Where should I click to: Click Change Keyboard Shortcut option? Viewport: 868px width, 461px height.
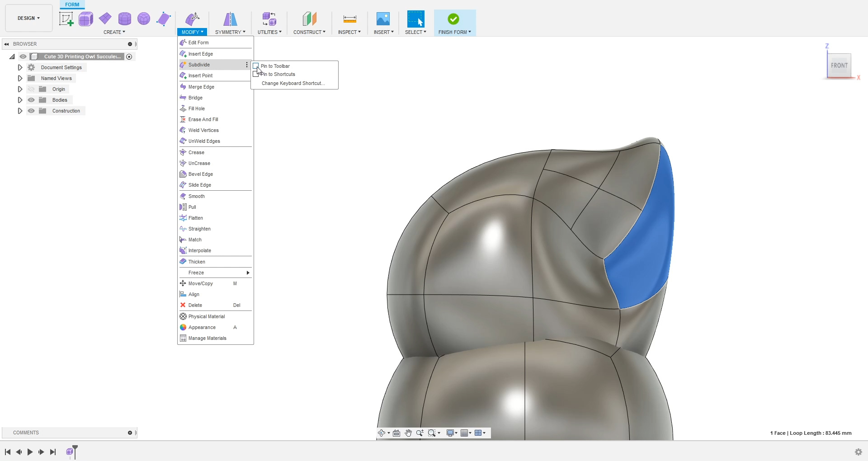tap(293, 83)
